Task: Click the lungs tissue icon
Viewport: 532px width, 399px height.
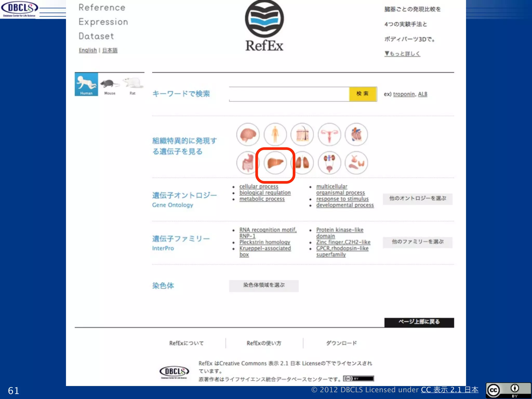Action: coord(302,163)
